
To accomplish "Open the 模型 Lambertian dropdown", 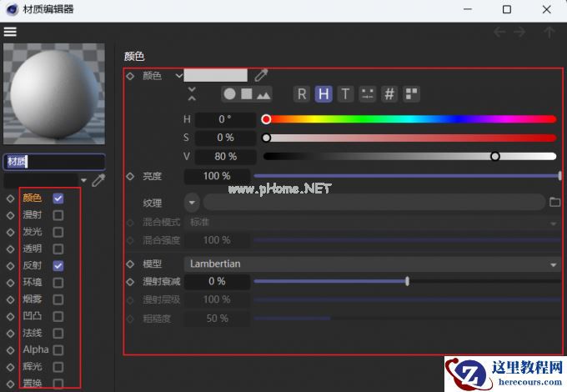I will pyautogui.click(x=372, y=264).
